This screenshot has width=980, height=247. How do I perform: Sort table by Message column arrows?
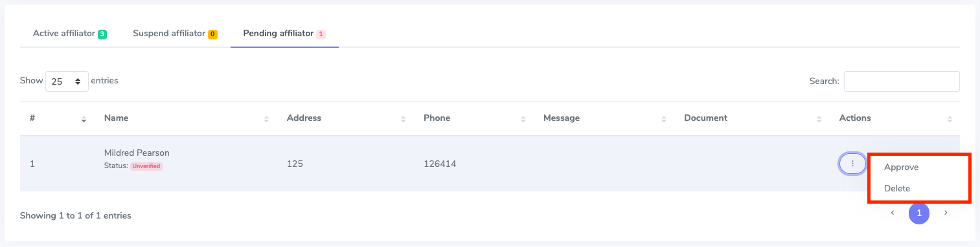(663, 119)
